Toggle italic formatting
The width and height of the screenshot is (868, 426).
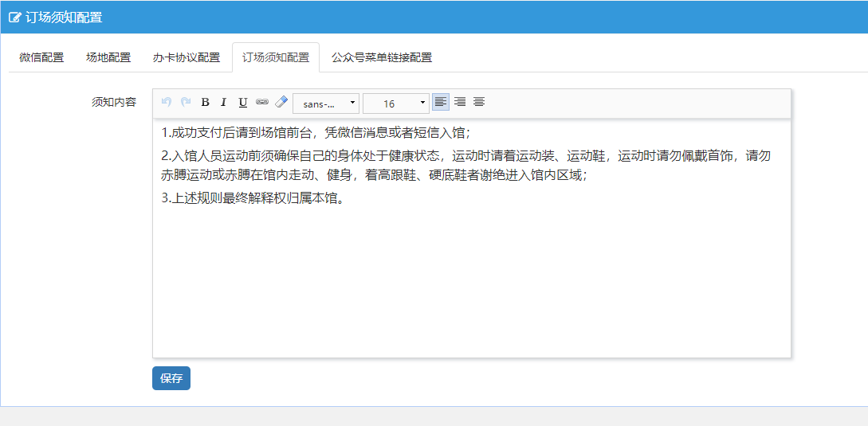(224, 102)
